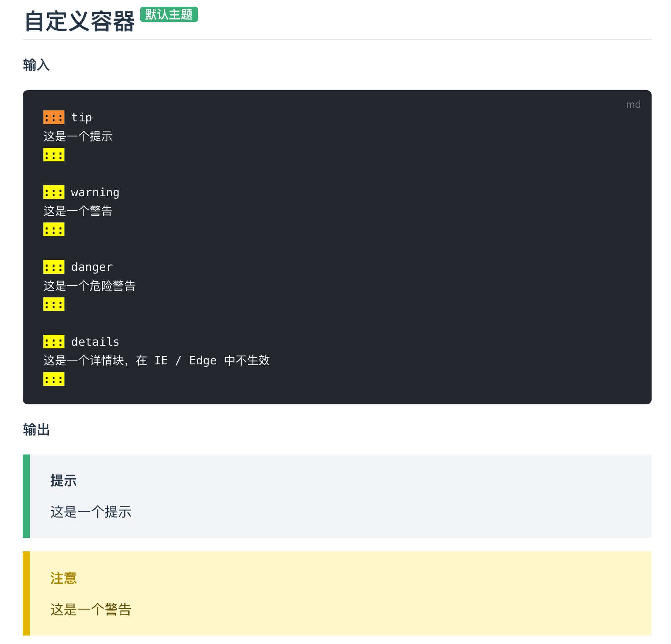The image size is (671, 644).
Task: Click the ::: marker closing the warning block
Action: click(x=54, y=230)
